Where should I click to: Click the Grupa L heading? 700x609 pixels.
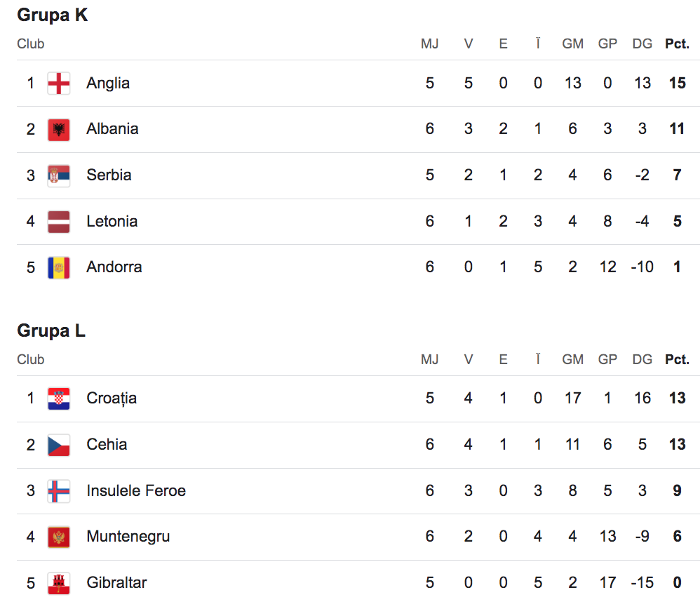pos(51,330)
